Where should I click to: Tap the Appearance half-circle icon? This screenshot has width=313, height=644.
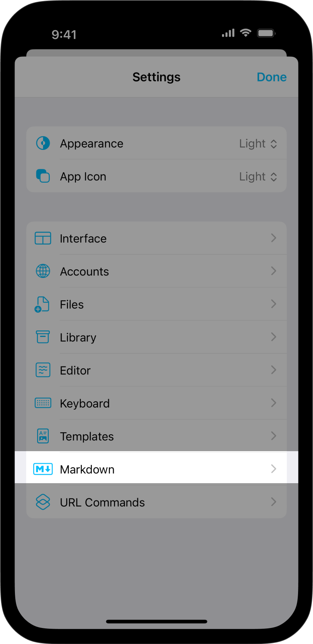pos(43,143)
